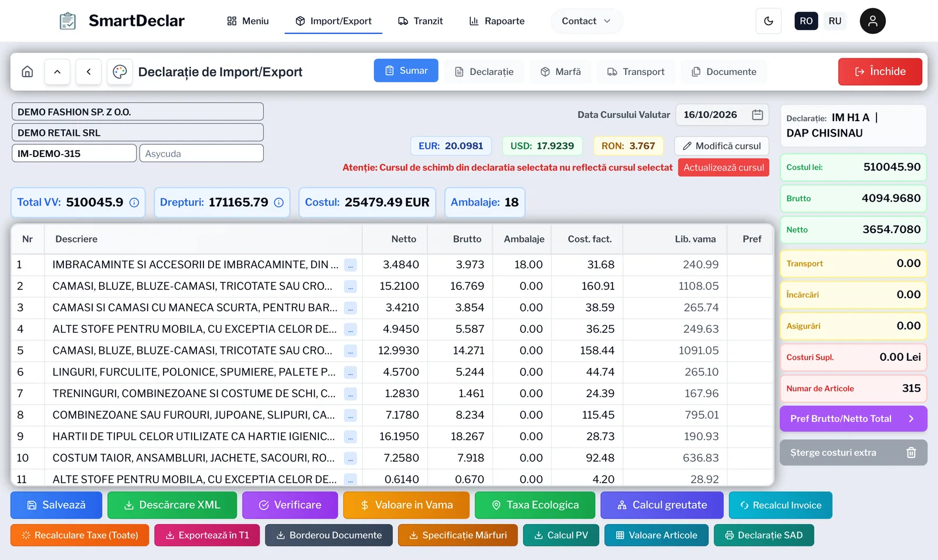Expand Pref Brutto/Netto Total chevron button
Image resolution: width=938 pixels, height=560 pixels.
(x=854, y=419)
